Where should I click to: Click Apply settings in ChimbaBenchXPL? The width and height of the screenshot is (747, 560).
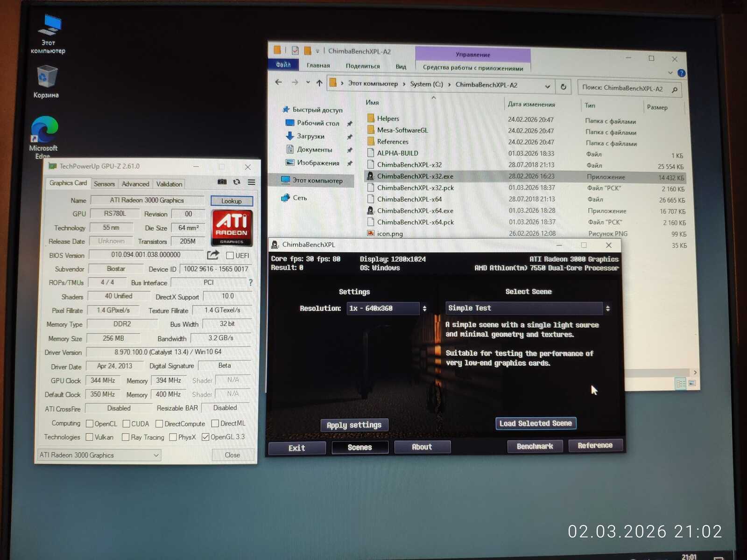coord(354,425)
